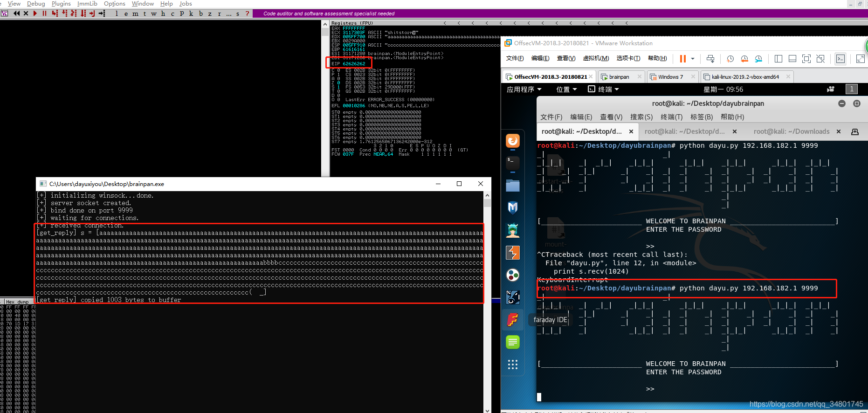Click VMware orange suspend/pause button
This screenshot has width=868, height=413.
(x=683, y=59)
